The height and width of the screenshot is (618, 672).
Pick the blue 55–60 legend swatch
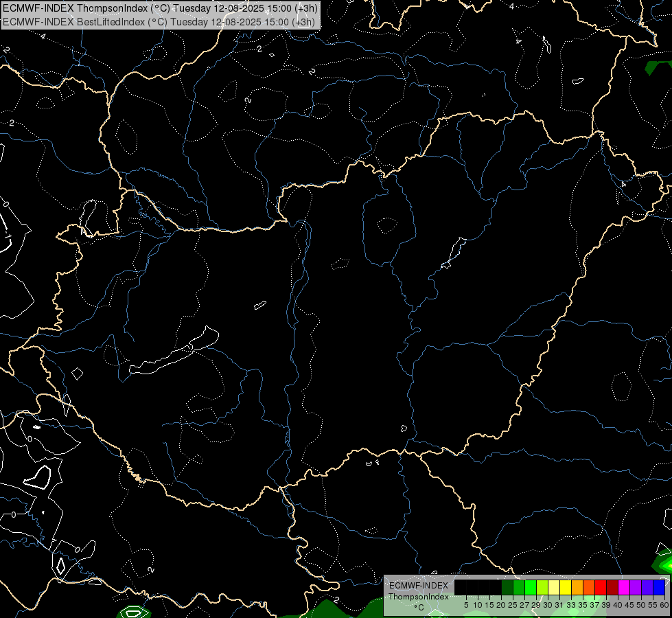pyautogui.click(x=659, y=587)
